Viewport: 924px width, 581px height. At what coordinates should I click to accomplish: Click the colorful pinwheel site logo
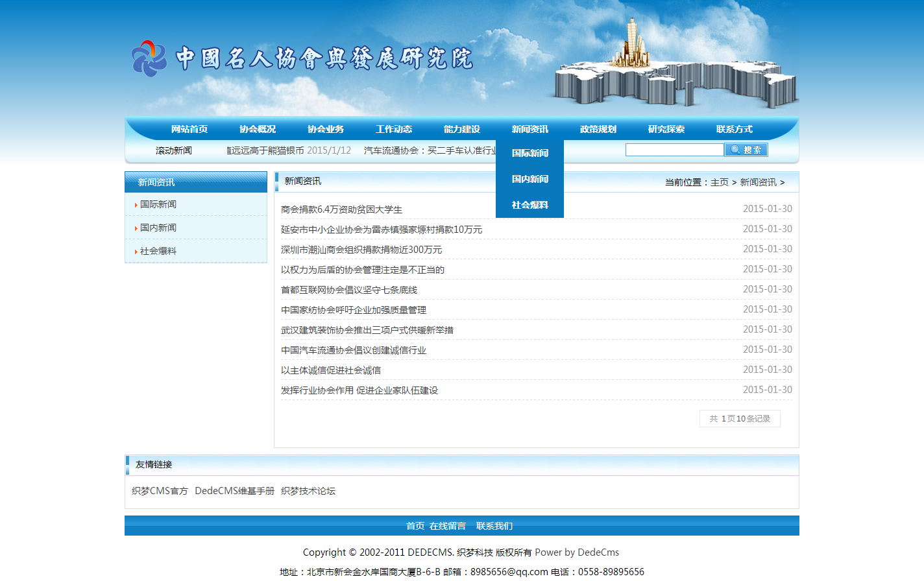(x=149, y=58)
